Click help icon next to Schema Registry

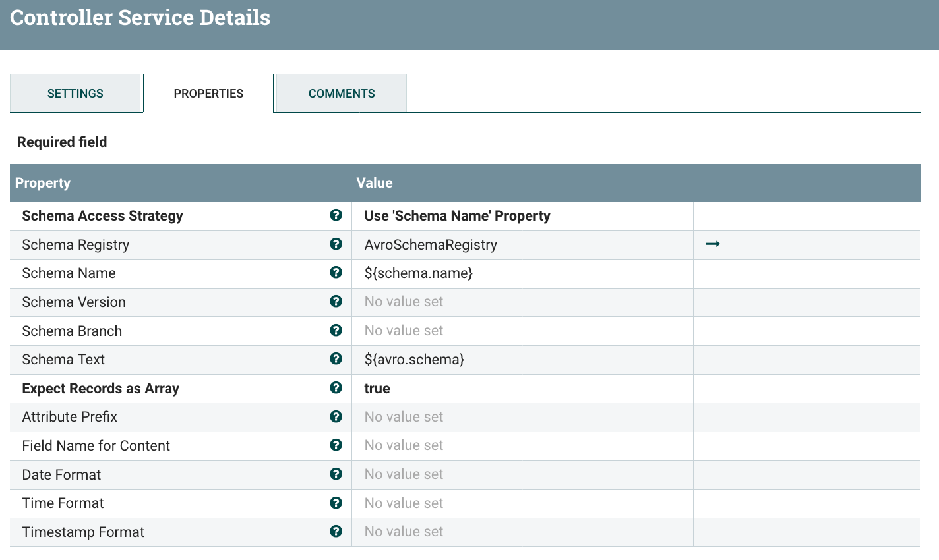pyautogui.click(x=336, y=244)
